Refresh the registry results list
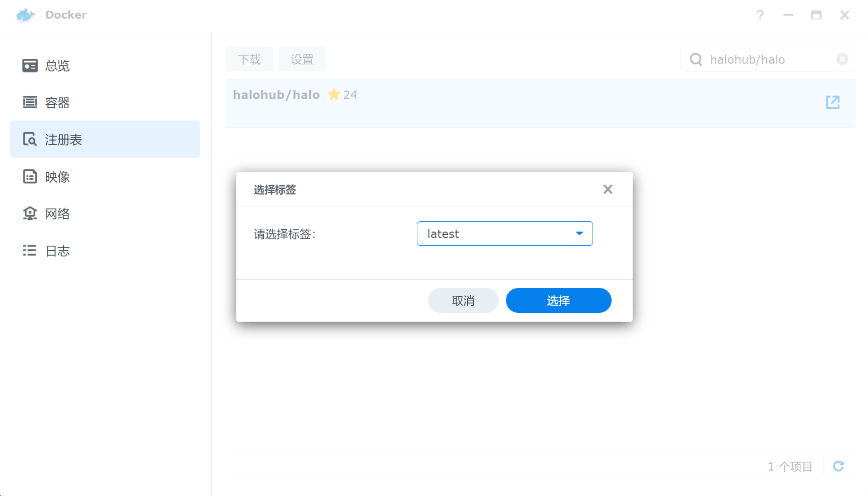Image resolution: width=868 pixels, height=496 pixels. (838, 466)
